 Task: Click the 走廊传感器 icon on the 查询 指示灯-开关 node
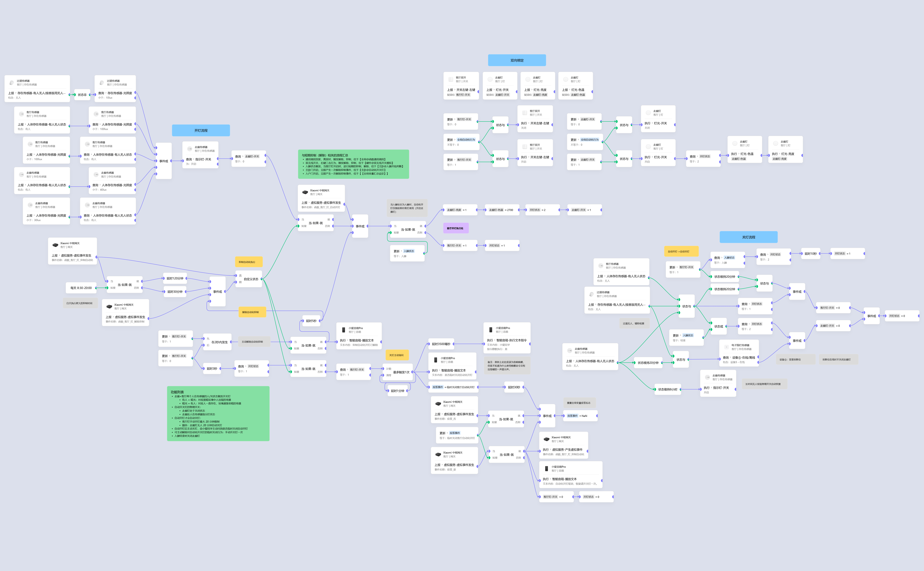[x=190, y=149]
